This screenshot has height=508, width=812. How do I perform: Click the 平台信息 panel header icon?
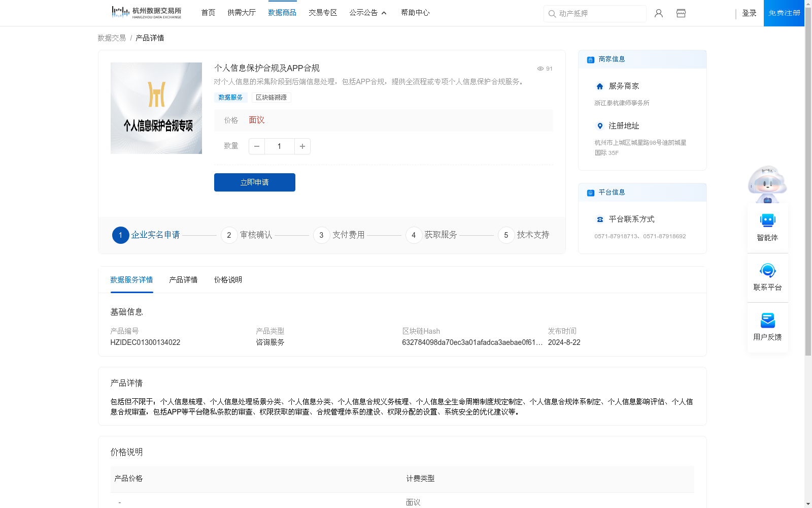click(591, 193)
